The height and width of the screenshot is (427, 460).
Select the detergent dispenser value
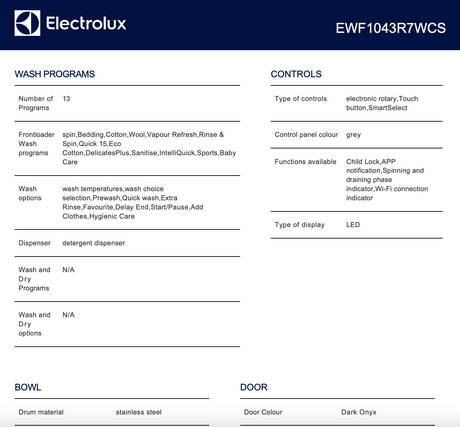pos(94,243)
